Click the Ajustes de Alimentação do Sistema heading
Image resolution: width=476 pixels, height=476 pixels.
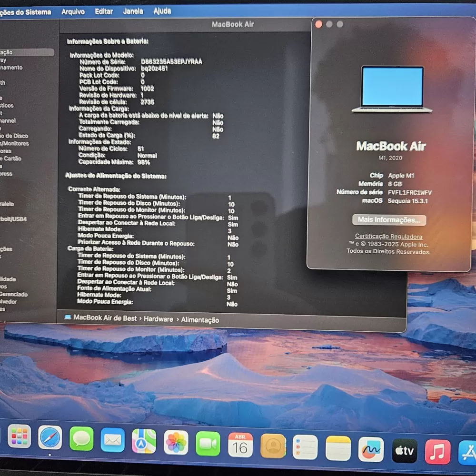pyautogui.click(x=116, y=176)
